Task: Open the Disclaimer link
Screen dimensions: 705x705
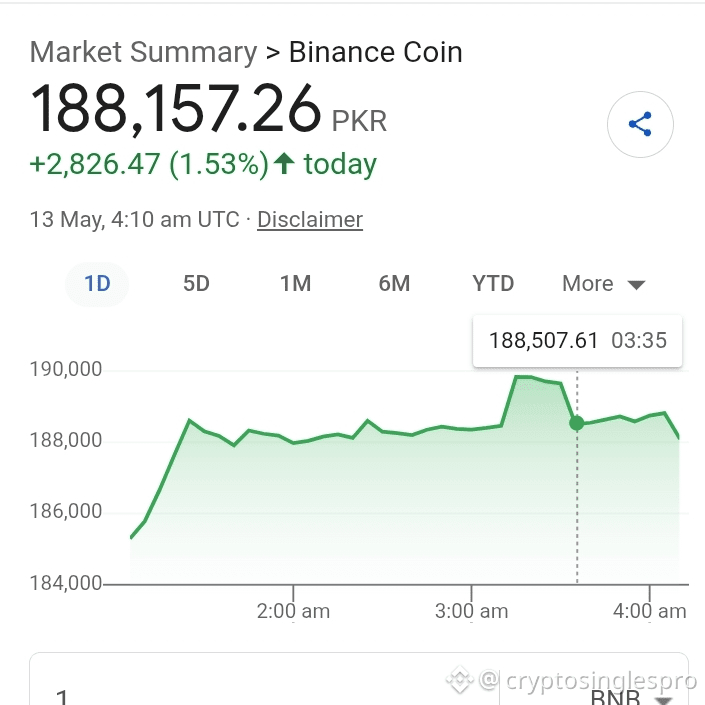Action: (x=310, y=220)
